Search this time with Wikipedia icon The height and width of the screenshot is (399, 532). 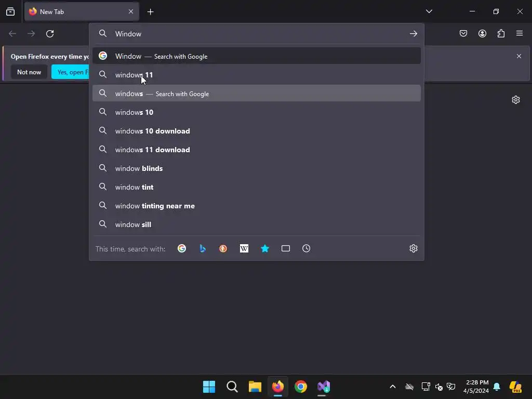244,248
